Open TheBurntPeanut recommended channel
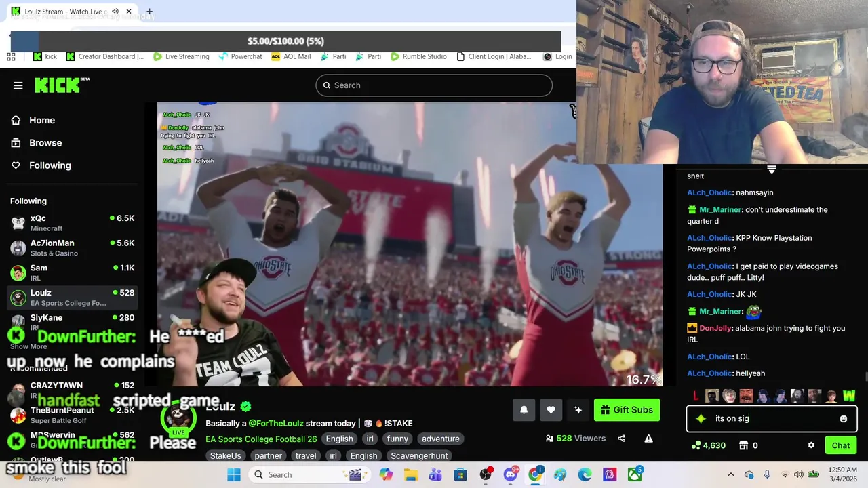 [x=73, y=415]
